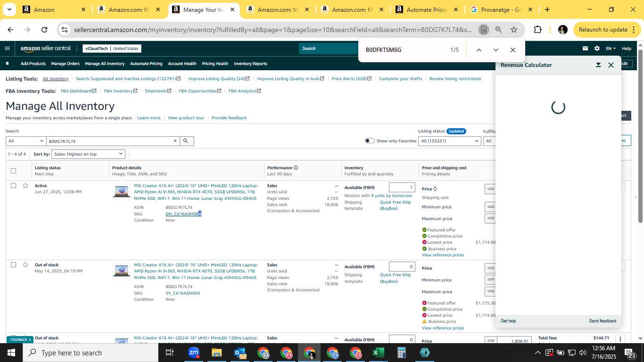Favorite the Active DH_CA16A3H094 listing star
This screenshot has height=362, width=644.
point(25,185)
